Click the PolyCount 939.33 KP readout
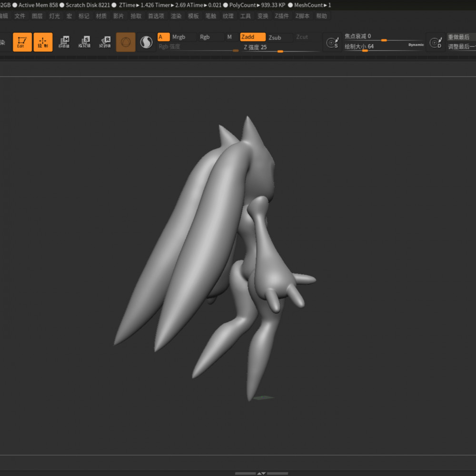Viewport: 476px width, 476px height. click(257, 5)
